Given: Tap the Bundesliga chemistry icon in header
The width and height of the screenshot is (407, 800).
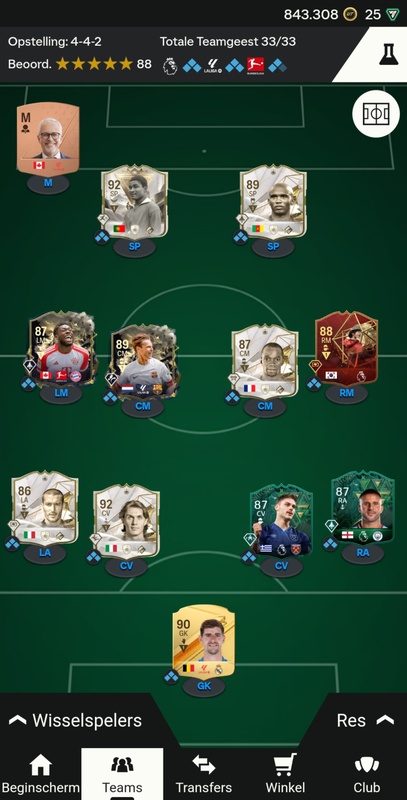Looking at the screenshot, I should pyautogui.click(x=256, y=66).
